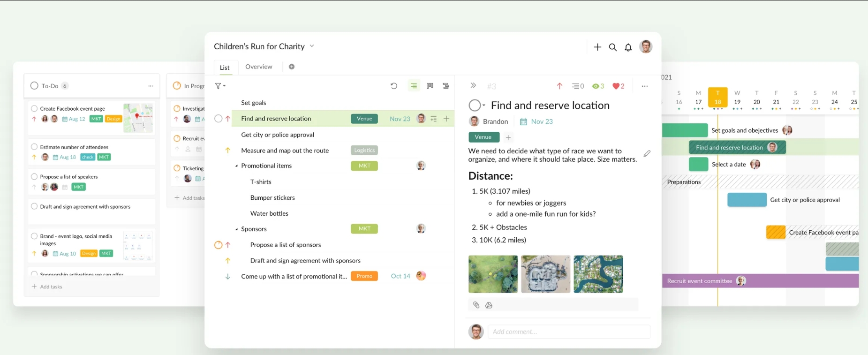Open the river aerial thumbnail attachment
Screen dimensions: 868x355
[x=598, y=274]
